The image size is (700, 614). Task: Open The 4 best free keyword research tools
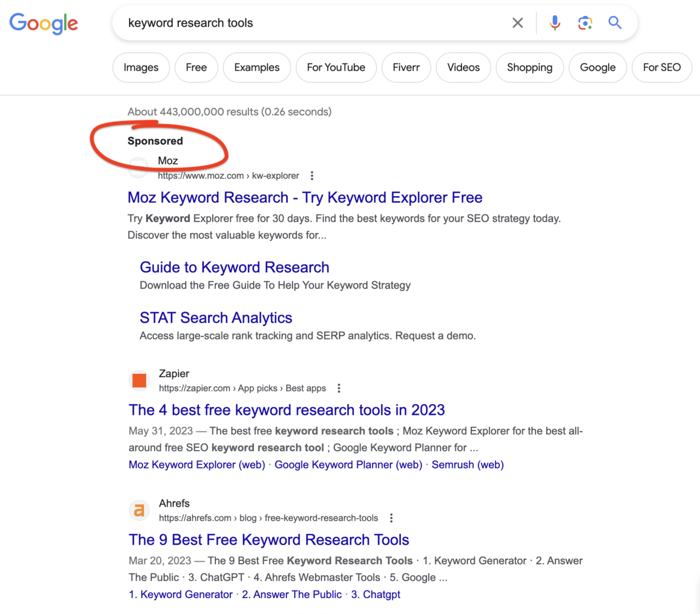coord(287,410)
